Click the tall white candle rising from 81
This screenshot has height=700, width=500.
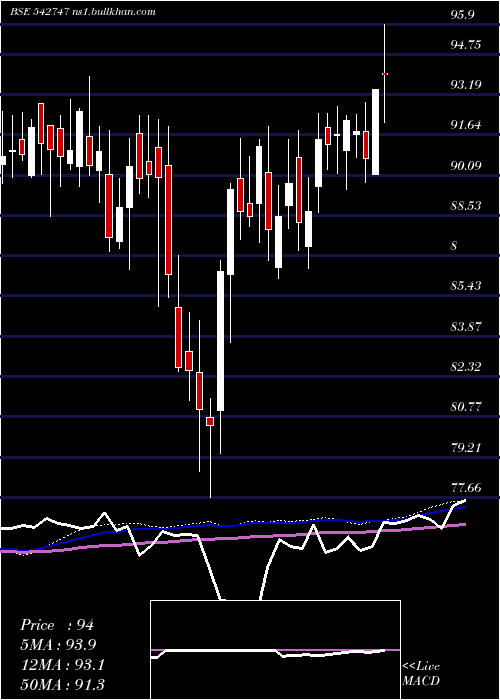(221, 341)
